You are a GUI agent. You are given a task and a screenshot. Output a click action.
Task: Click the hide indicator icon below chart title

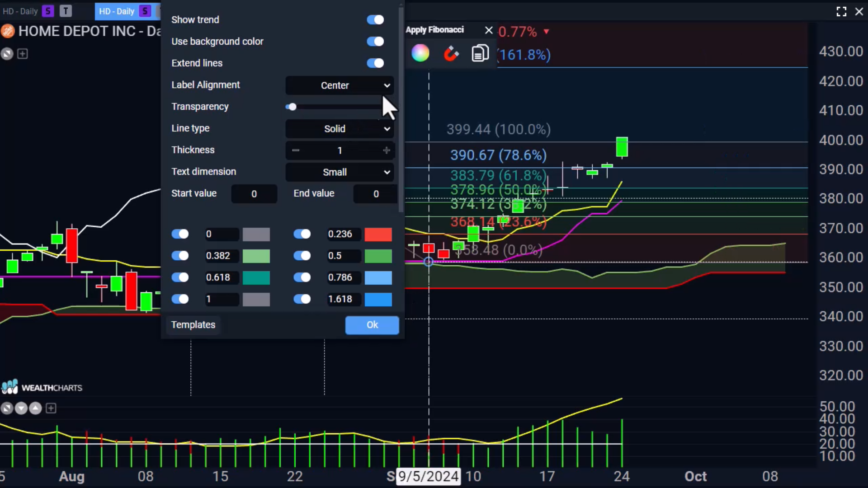pos(7,54)
